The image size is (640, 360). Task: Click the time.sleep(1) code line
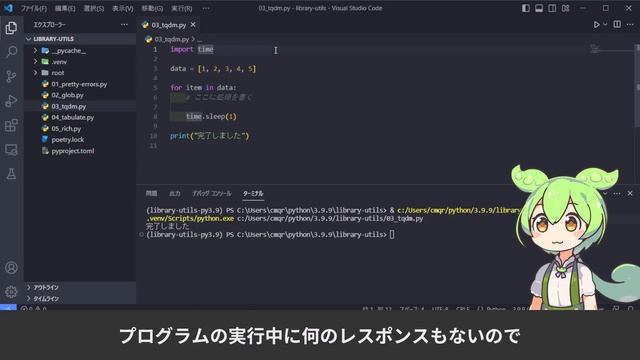[x=211, y=116]
